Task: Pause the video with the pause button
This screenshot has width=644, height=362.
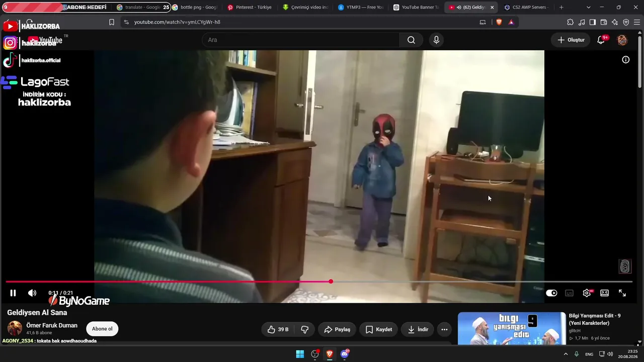Action: click(13, 293)
